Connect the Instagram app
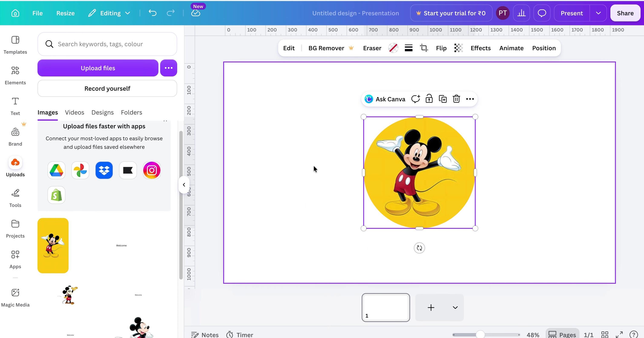Image resolution: width=644 pixels, height=338 pixels. pos(152,170)
